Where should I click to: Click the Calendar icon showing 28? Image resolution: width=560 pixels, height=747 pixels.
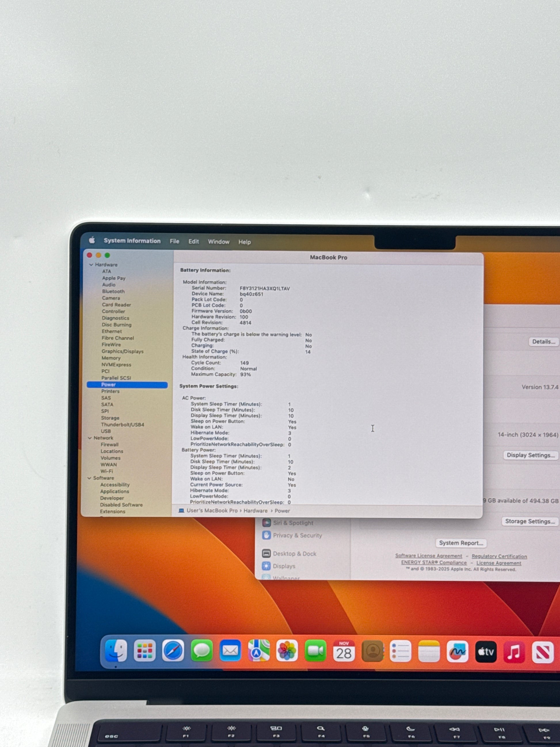[344, 651]
